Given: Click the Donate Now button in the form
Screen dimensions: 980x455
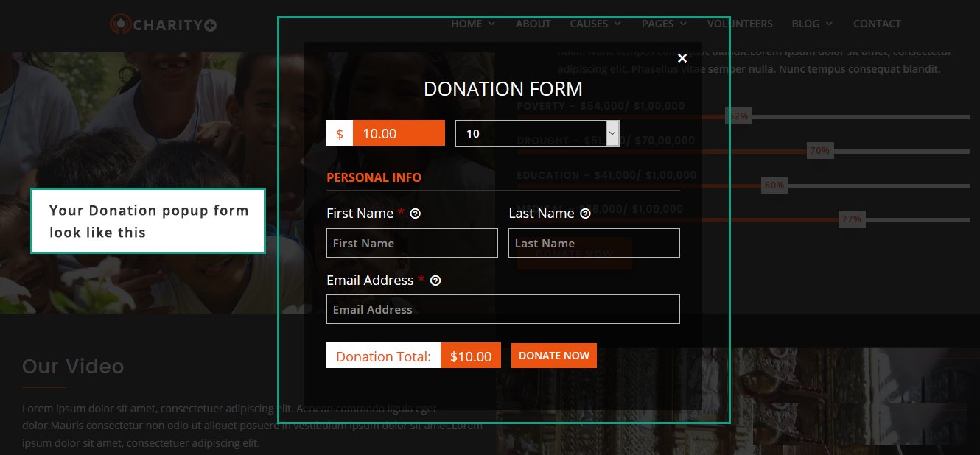Looking at the screenshot, I should [x=554, y=356].
